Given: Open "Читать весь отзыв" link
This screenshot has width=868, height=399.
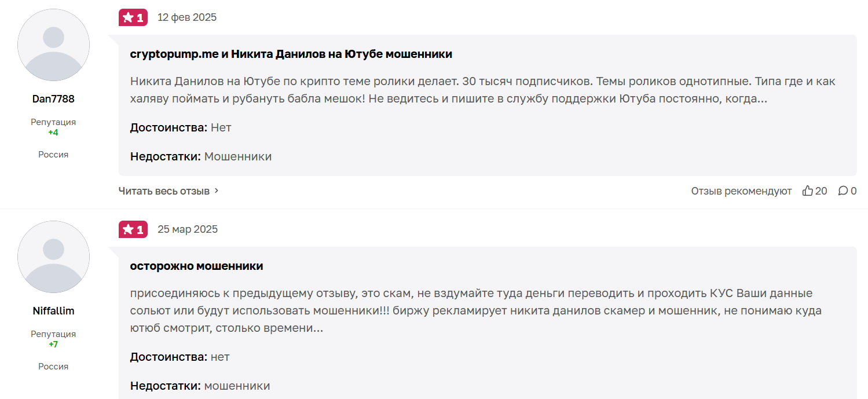Looking at the screenshot, I should point(164,191).
